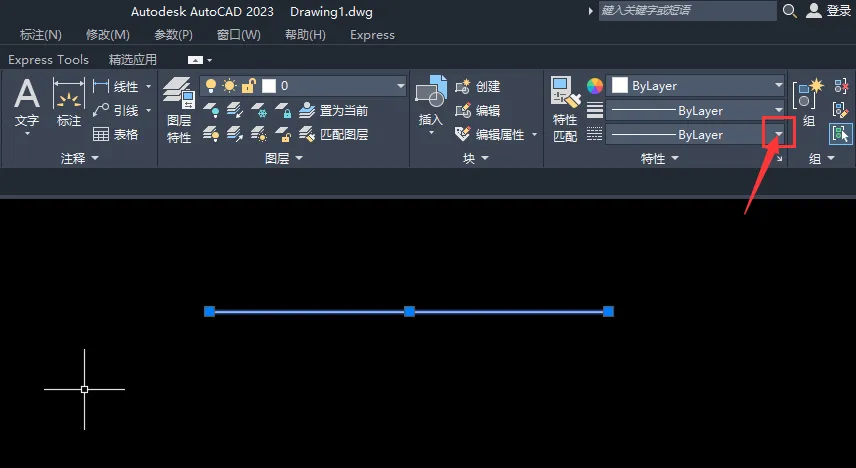
Task: Open the 插入 insert block tool
Action: click(431, 93)
